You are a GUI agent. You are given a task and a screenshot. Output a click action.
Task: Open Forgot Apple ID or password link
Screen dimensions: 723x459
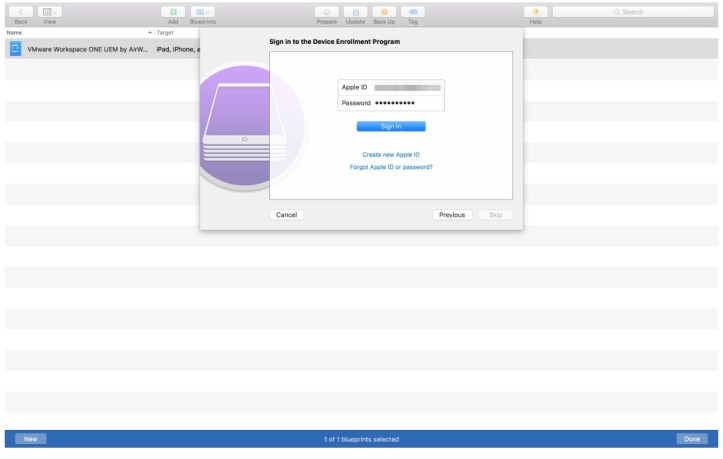pyautogui.click(x=391, y=167)
